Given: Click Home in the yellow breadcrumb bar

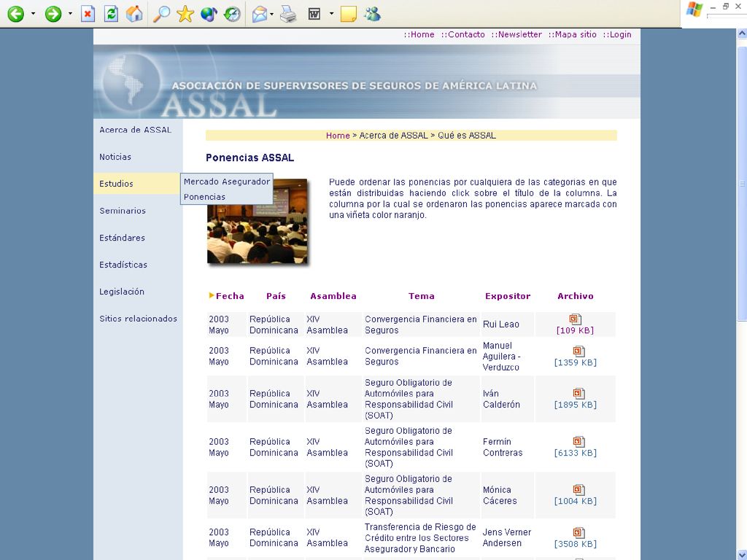Looking at the screenshot, I should pyautogui.click(x=338, y=135).
